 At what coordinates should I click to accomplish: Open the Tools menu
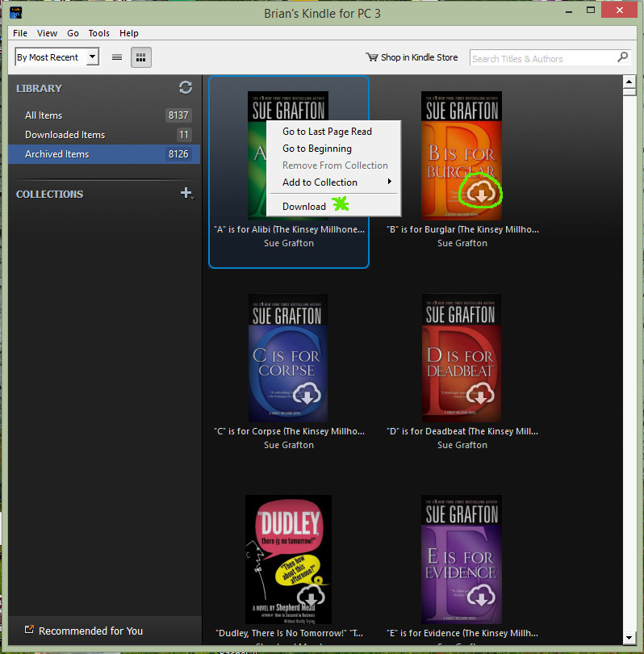coord(98,33)
